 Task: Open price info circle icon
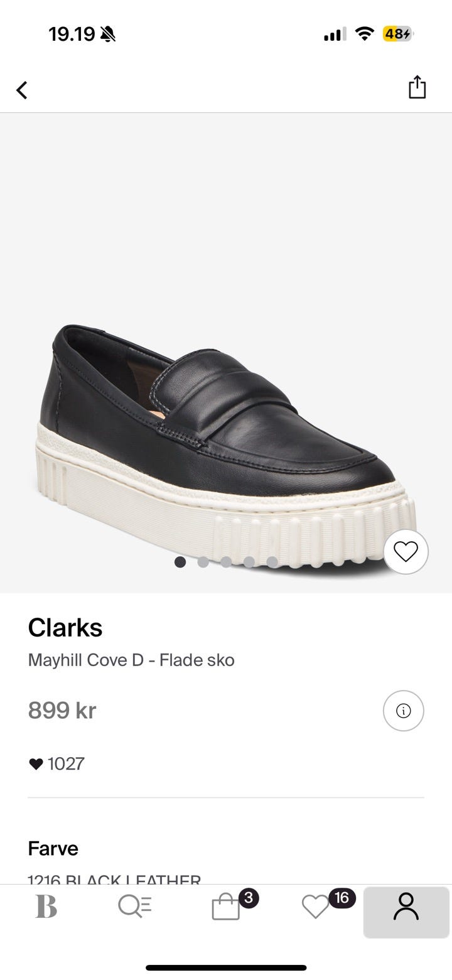tap(404, 711)
